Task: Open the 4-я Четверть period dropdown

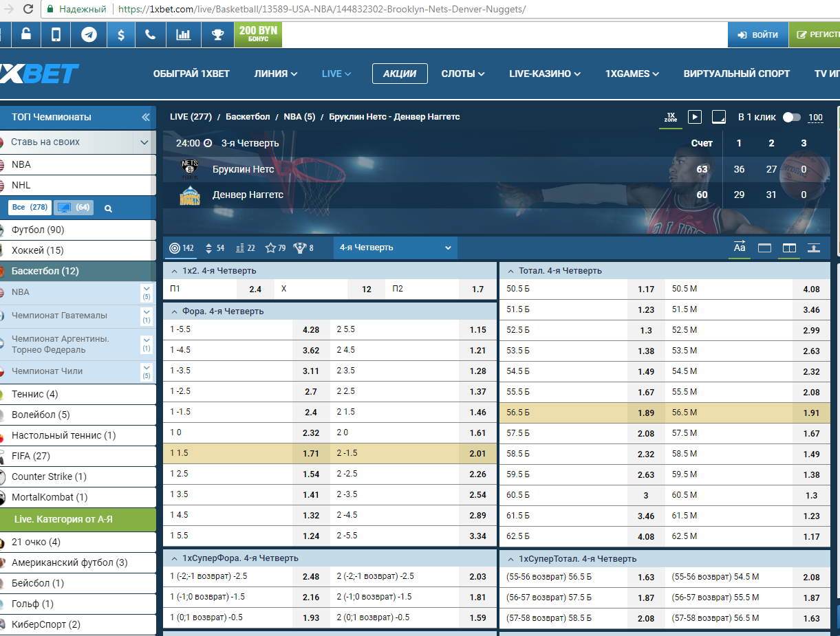Action: (x=395, y=248)
